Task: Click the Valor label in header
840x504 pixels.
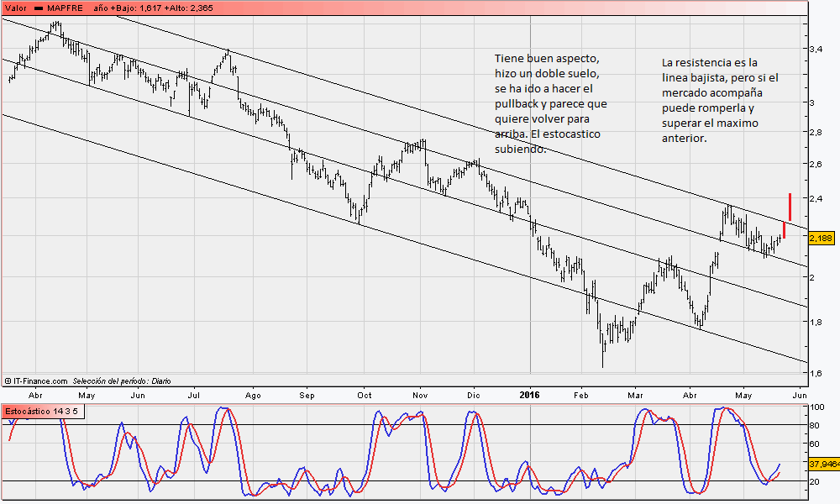Action: point(16,8)
